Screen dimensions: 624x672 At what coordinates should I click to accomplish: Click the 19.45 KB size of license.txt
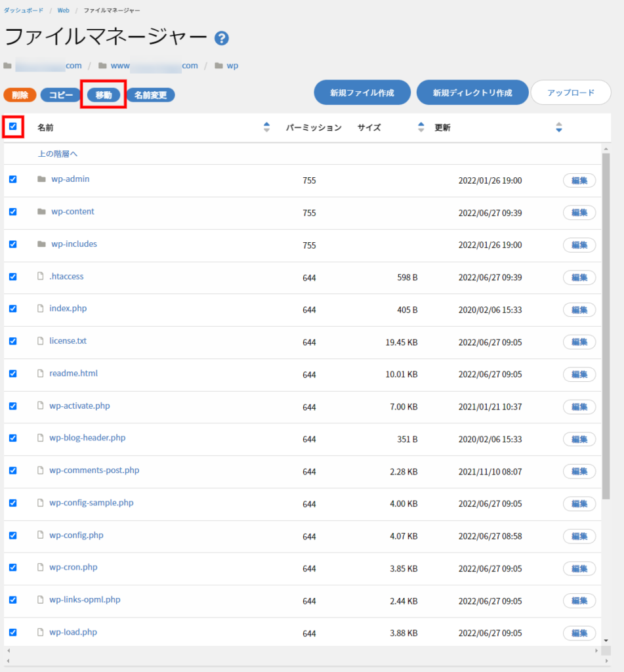tap(402, 342)
